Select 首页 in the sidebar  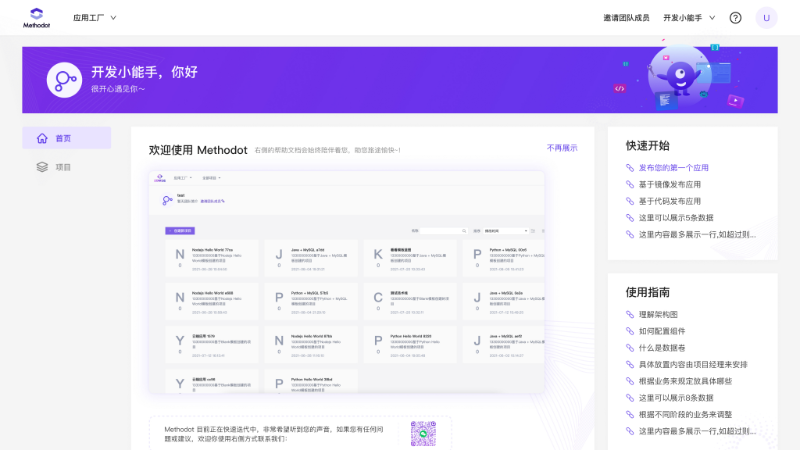pos(66,138)
